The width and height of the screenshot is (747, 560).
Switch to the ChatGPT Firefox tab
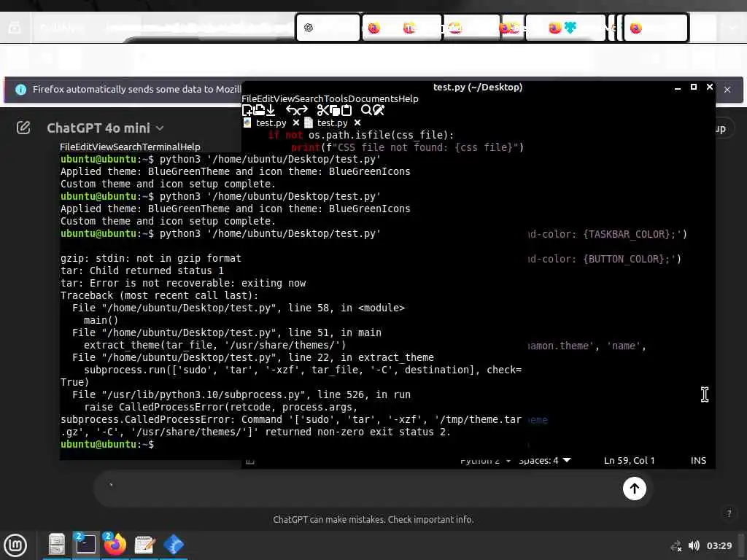pos(328,28)
